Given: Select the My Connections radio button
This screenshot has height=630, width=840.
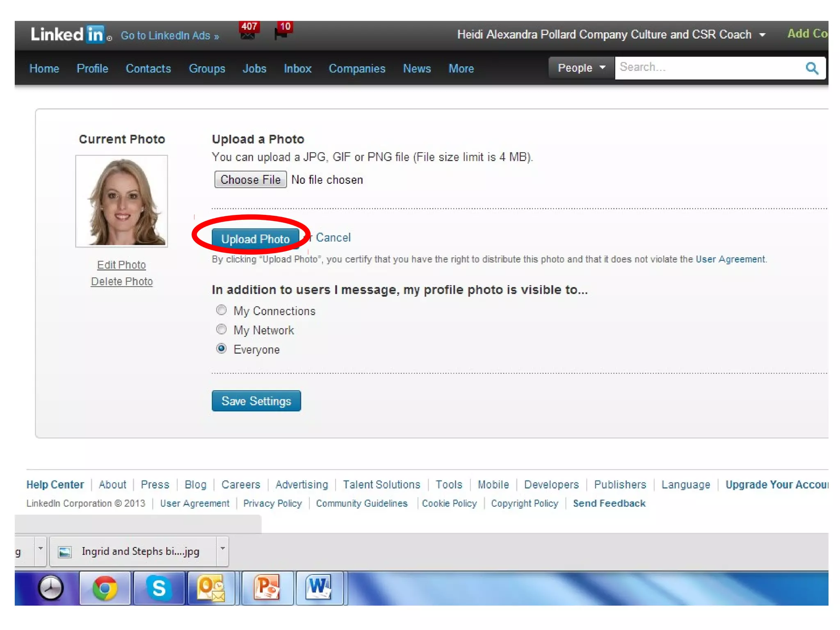Looking at the screenshot, I should click(221, 310).
